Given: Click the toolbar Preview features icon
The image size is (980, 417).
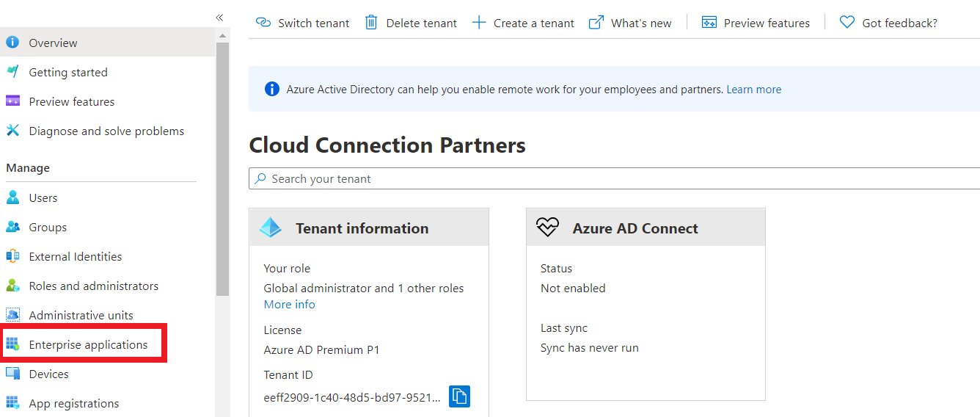Looking at the screenshot, I should point(709,23).
